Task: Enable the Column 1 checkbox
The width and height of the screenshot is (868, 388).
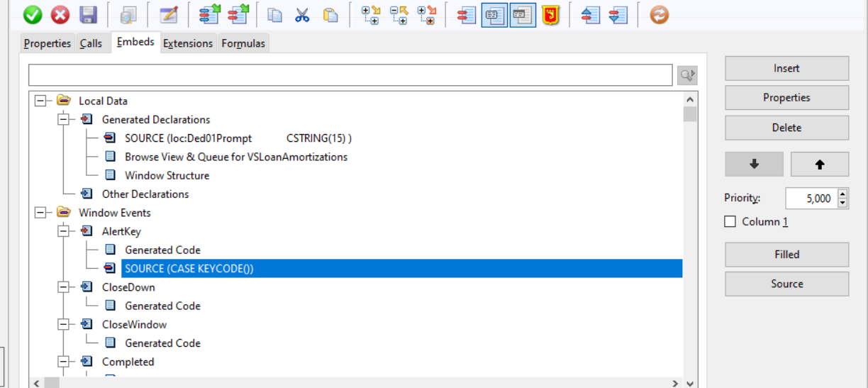Action: 730,222
